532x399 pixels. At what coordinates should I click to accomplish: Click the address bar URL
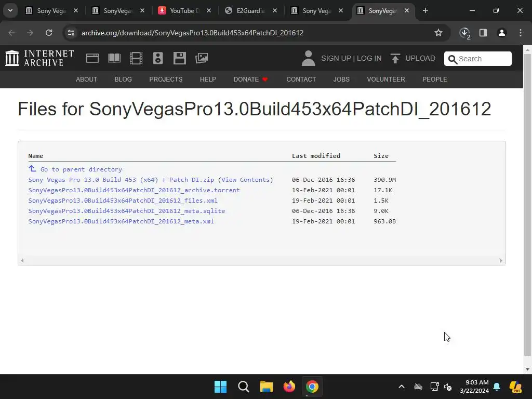point(192,33)
